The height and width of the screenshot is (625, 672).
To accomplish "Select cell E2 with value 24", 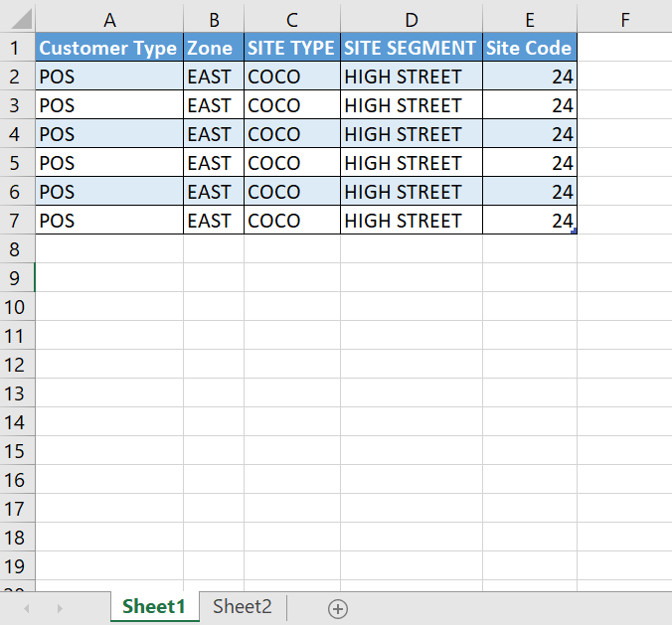I will (530, 76).
